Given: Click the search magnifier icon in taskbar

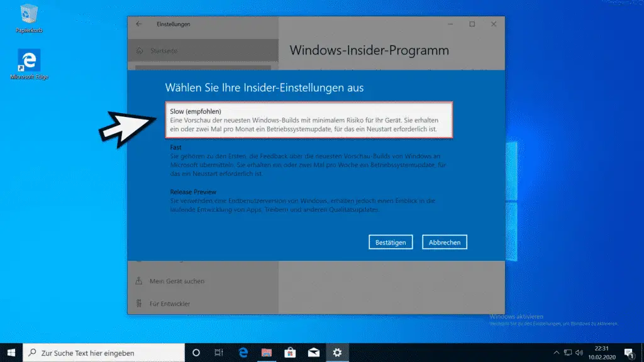Looking at the screenshot, I should 33,353.
